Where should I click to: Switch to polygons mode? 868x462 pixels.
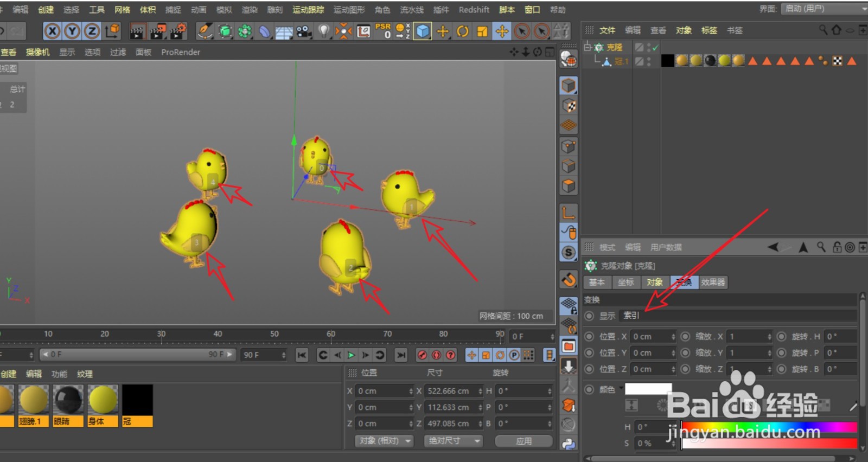click(569, 186)
